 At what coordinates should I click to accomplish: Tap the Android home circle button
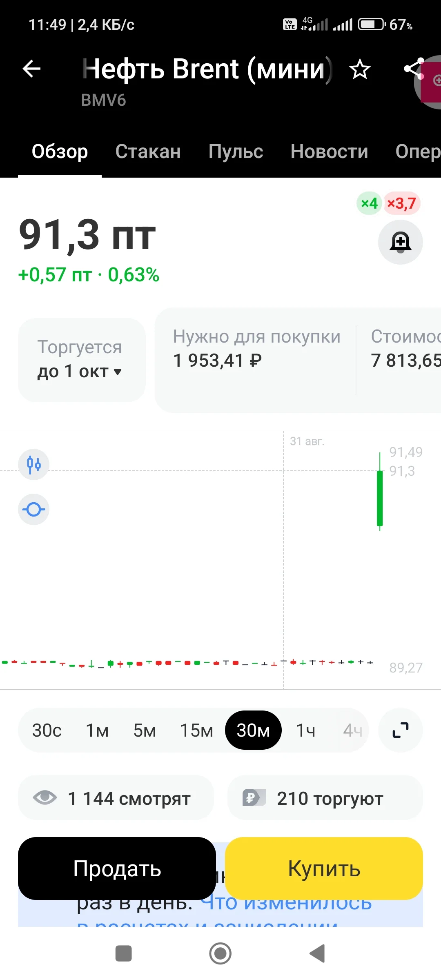click(x=220, y=953)
